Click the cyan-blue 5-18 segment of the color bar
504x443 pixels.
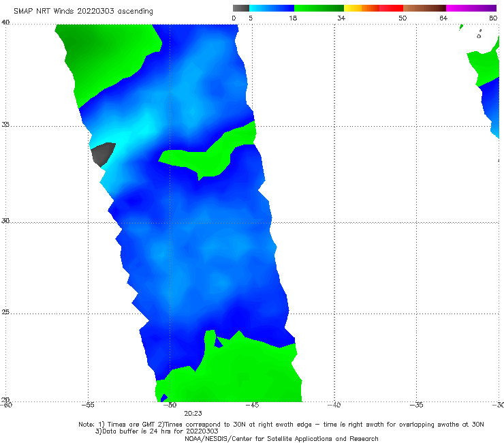[272, 8]
